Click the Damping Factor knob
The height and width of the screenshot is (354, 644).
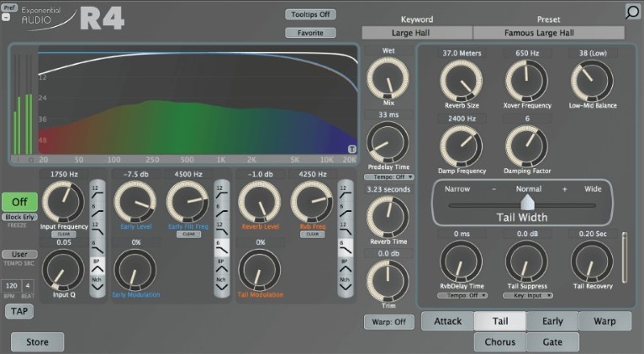coord(526,145)
